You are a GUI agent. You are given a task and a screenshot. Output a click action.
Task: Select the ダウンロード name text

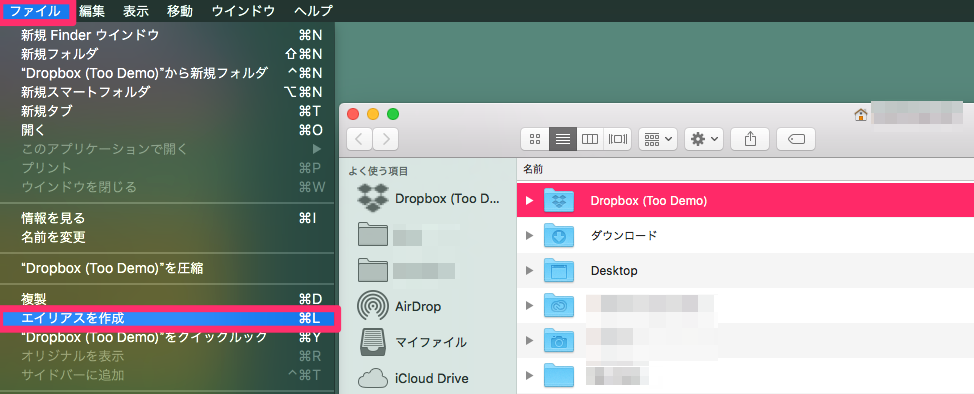pyautogui.click(x=624, y=236)
